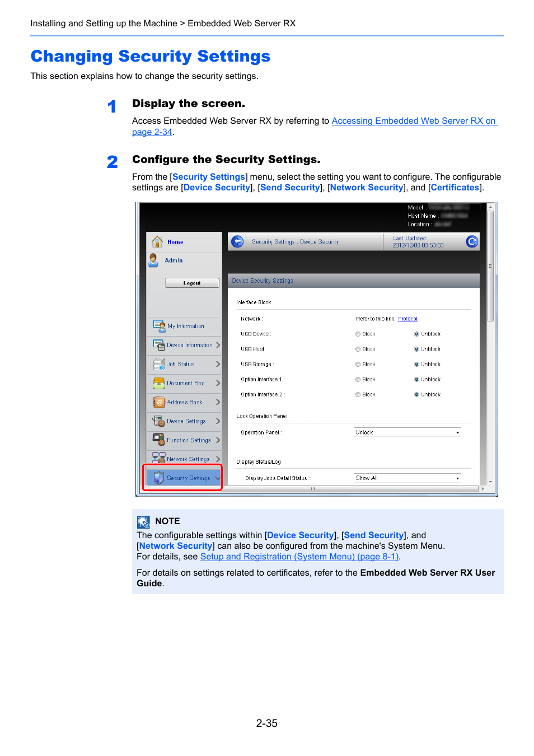Select Unblock for USB Device
Viewport: 534px width, 756px height.
coord(416,334)
